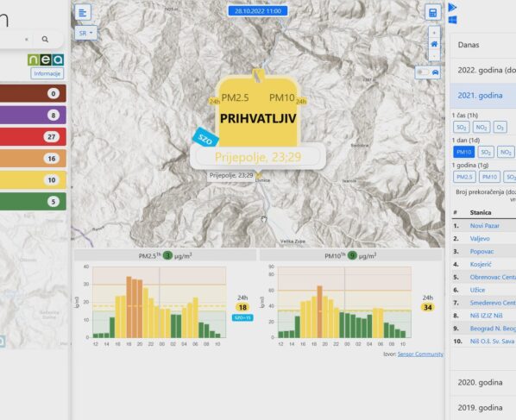This screenshot has width=516, height=420.
Task: Select the PM10 one-day filter
Action: point(463,152)
